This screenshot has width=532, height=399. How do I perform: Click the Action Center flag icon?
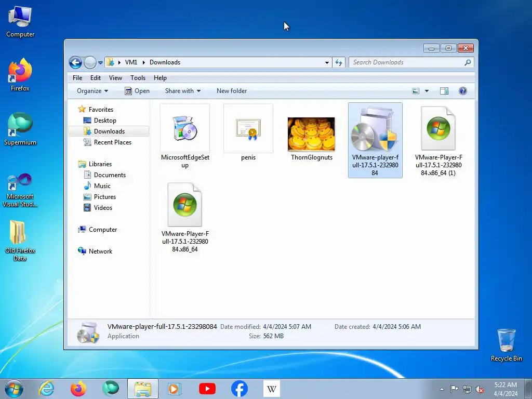454,389
